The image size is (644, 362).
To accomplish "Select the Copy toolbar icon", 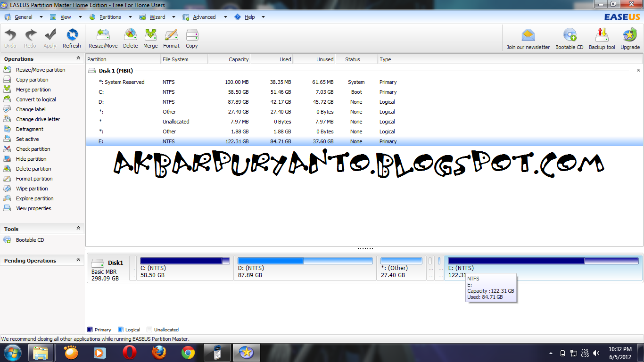I will click(191, 38).
